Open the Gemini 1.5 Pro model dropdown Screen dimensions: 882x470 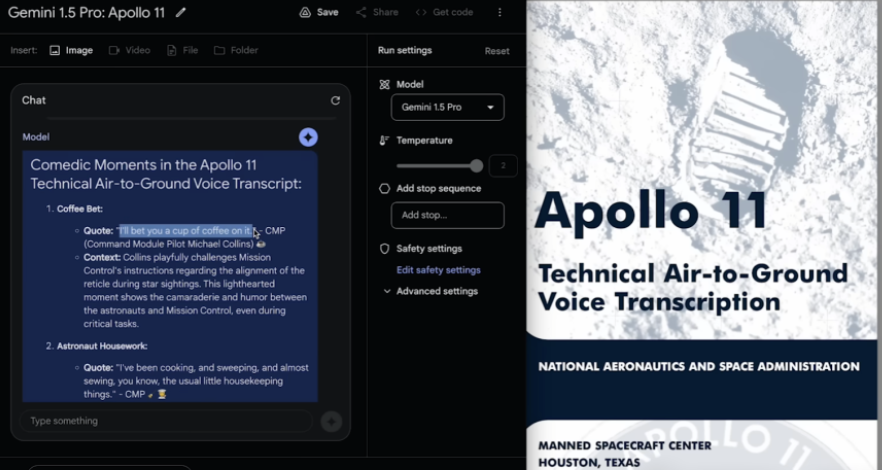448,107
